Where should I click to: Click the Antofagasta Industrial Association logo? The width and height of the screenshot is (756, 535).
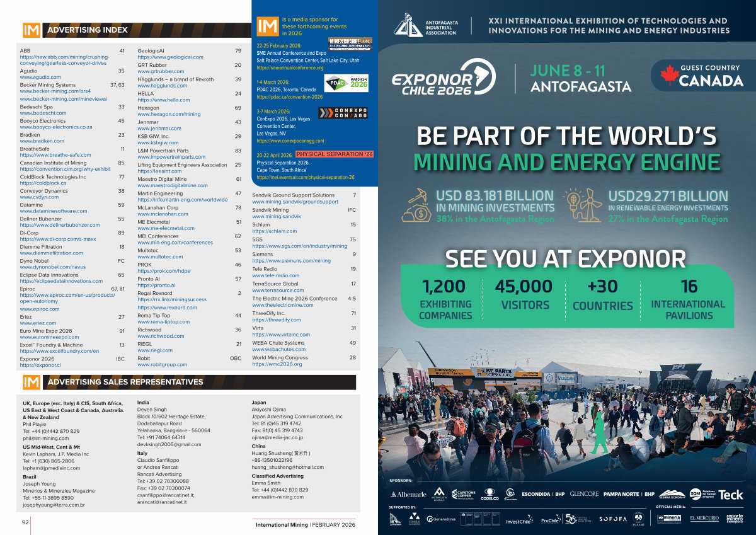408,25
